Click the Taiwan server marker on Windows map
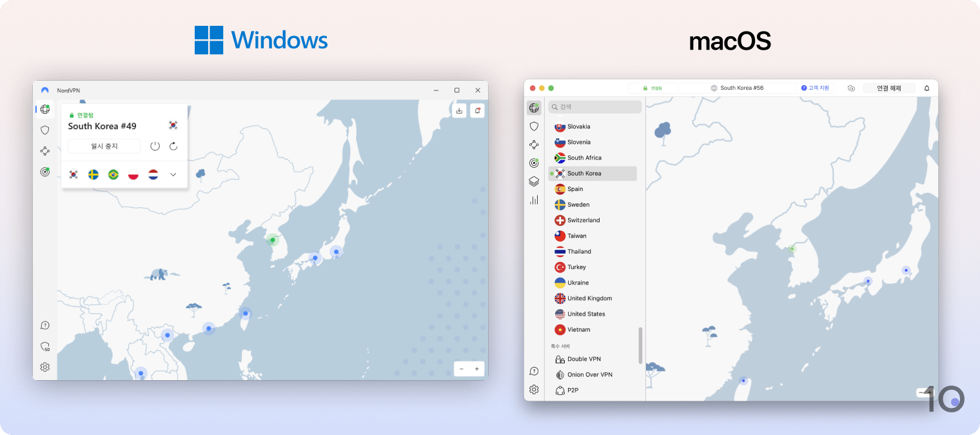980x435 pixels. [245, 313]
